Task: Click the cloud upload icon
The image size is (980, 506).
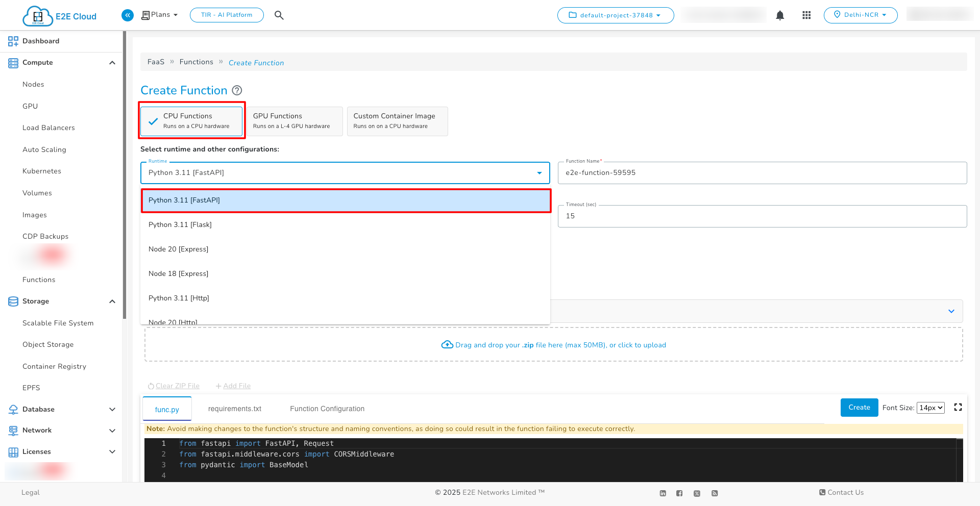Action: click(447, 345)
